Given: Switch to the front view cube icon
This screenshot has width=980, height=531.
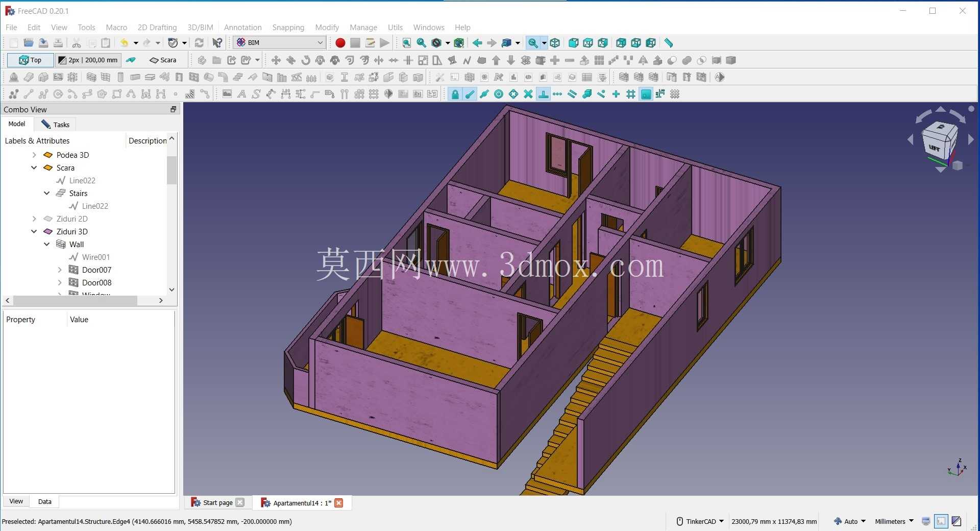Looking at the screenshot, I should pos(573,43).
